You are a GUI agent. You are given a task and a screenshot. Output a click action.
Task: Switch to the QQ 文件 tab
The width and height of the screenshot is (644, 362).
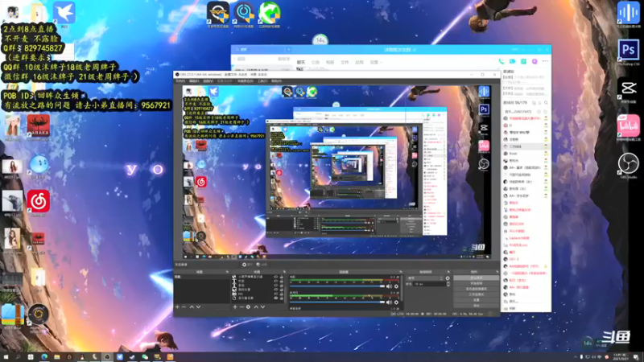345,63
